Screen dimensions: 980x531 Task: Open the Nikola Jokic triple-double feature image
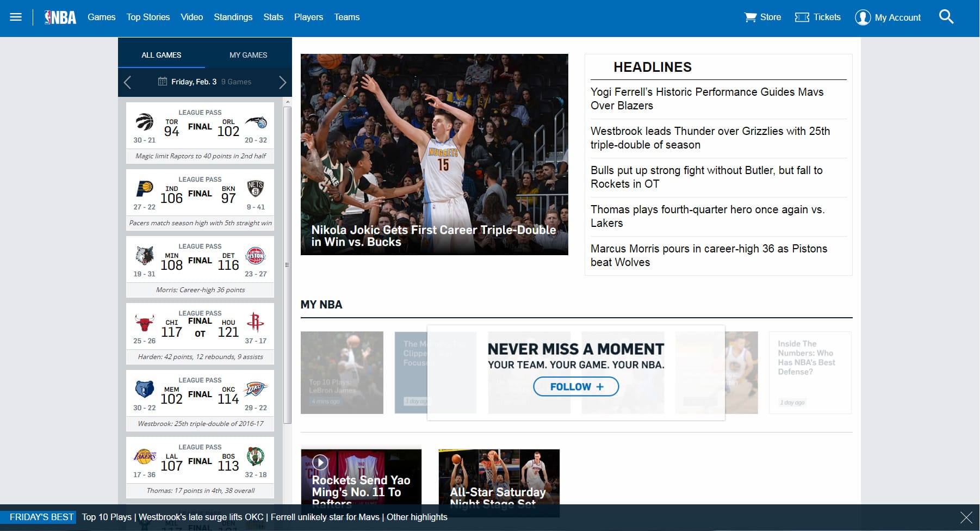pyautogui.click(x=435, y=155)
